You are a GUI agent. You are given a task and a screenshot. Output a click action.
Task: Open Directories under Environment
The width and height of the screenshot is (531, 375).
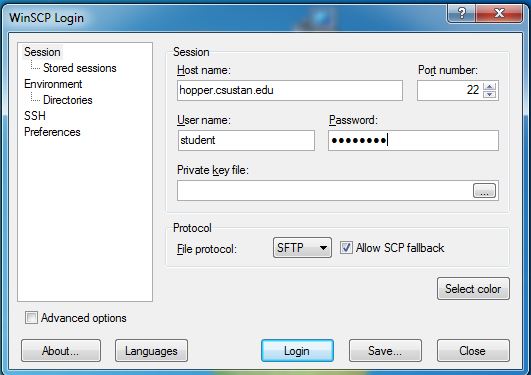click(x=68, y=100)
